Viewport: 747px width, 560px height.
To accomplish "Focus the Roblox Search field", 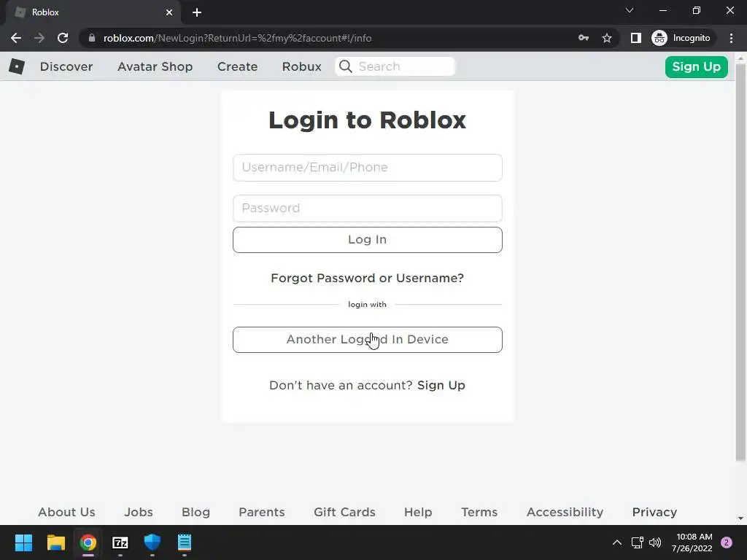I will (395, 66).
